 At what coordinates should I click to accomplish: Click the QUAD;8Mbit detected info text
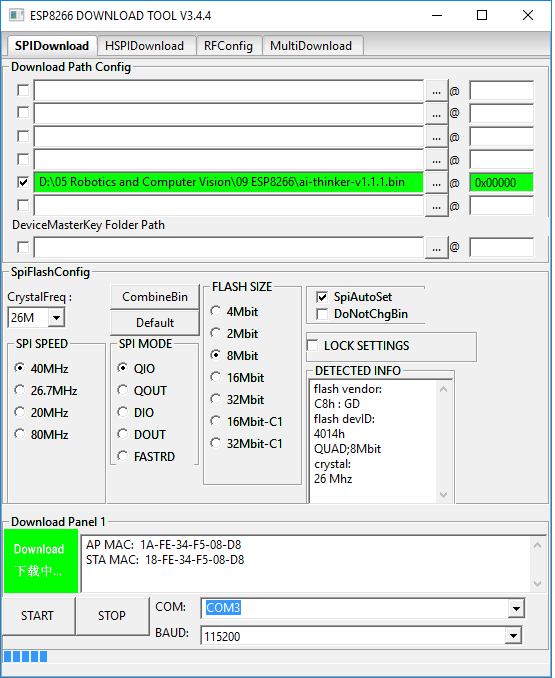[x=347, y=449]
